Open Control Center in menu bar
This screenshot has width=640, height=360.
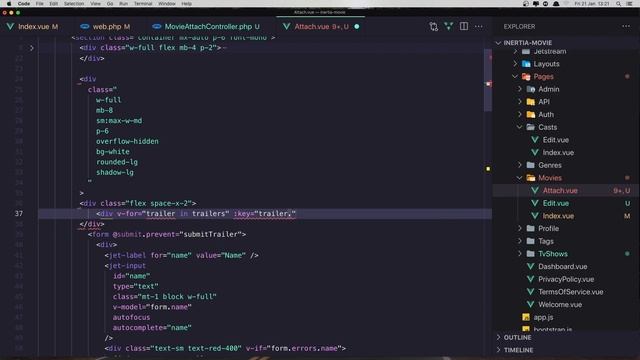click(x=629, y=4)
